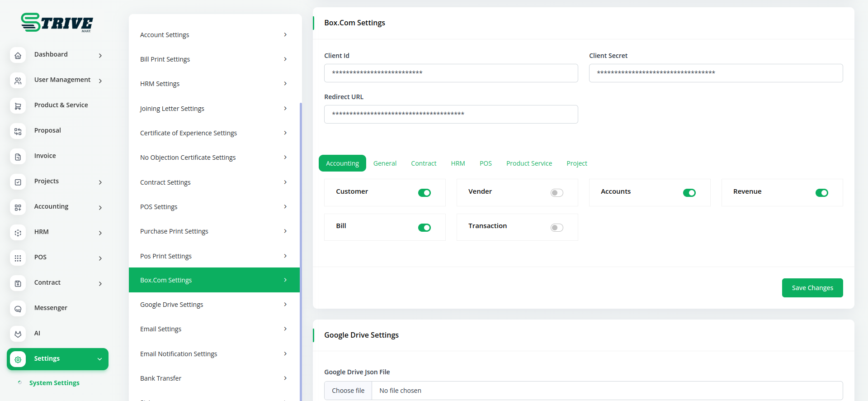Open the Contract module tab
This screenshot has width=868, height=401.
423,163
